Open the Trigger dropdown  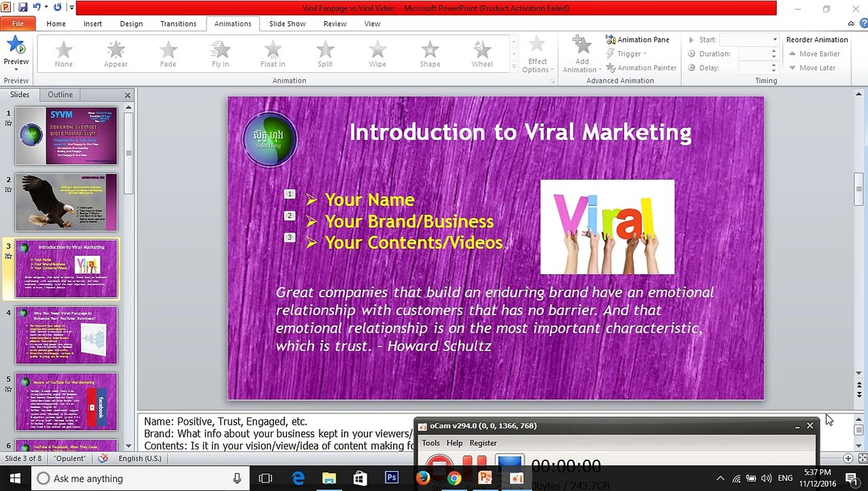tap(627, 54)
